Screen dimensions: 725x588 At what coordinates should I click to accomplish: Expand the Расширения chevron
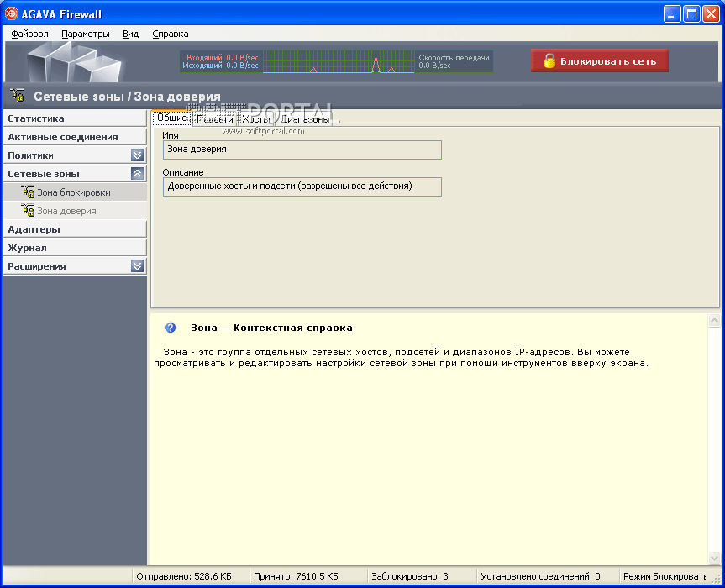[137, 266]
